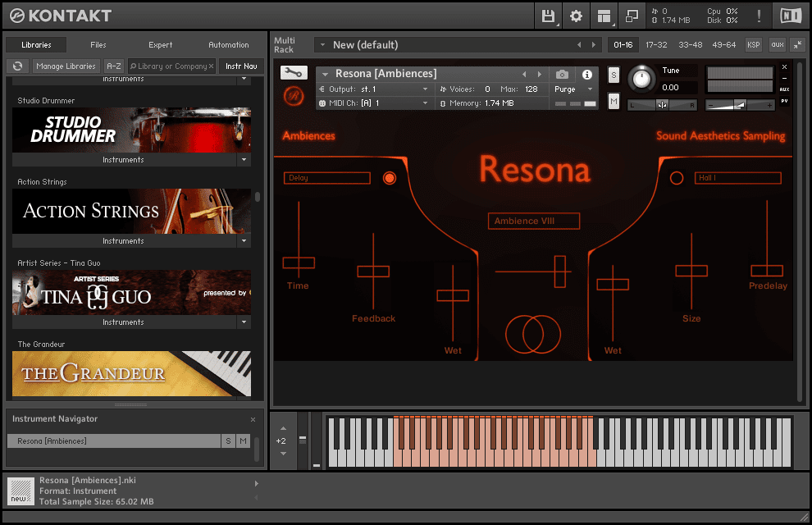Refresh the libraries list

pyautogui.click(x=17, y=66)
